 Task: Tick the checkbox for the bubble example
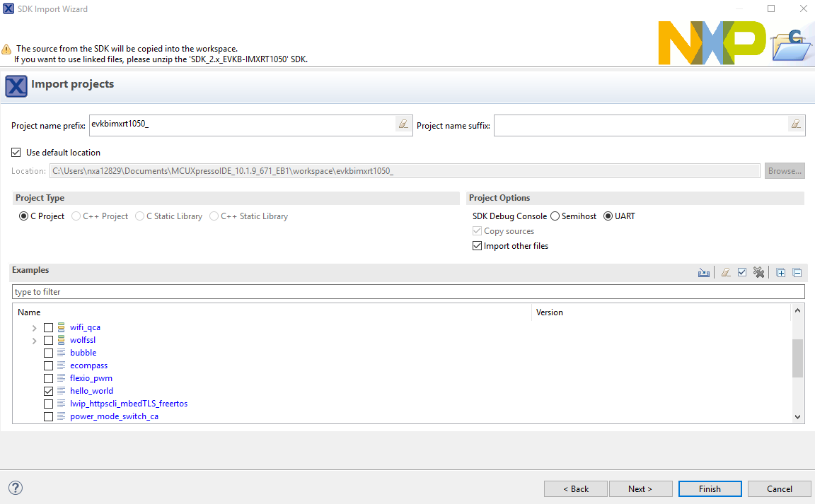tap(49, 353)
